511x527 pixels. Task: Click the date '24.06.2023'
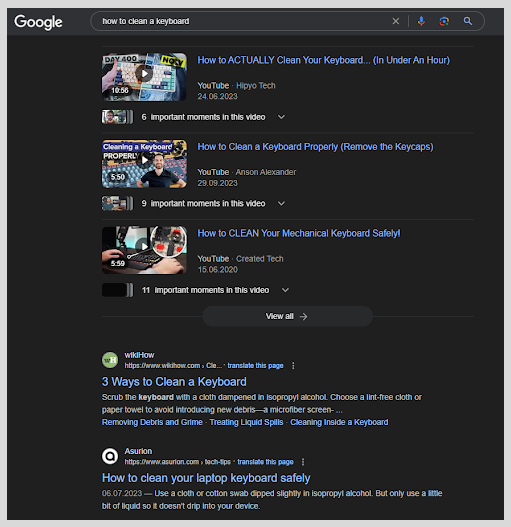point(218,96)
